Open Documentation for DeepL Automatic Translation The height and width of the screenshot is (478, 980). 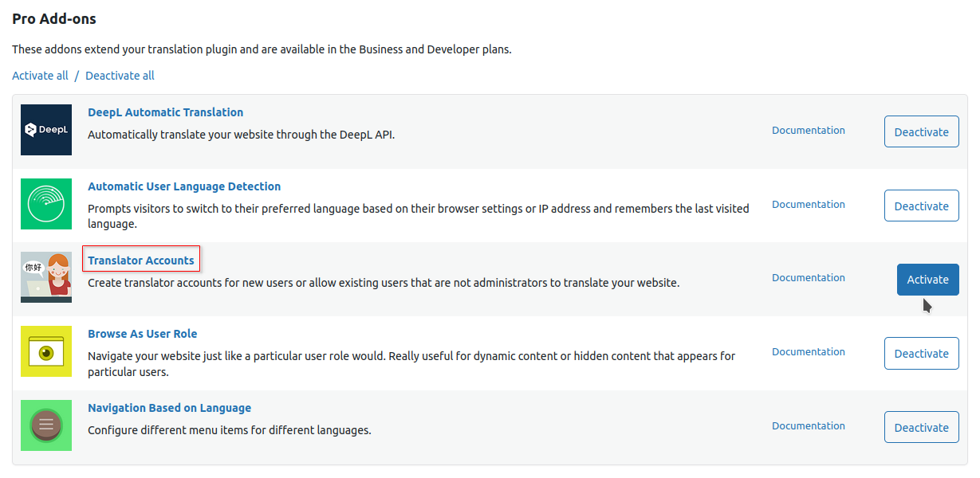point(809,130)
